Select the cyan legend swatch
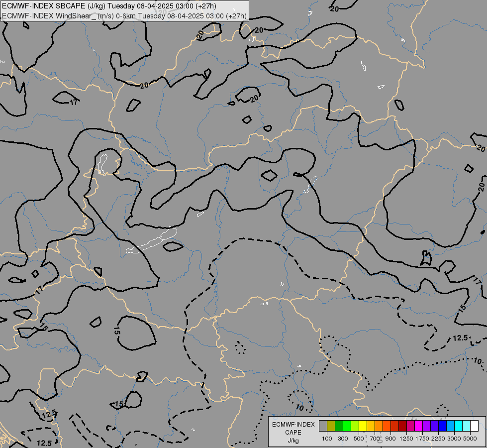Screen dimensions: 487x448 [x=459, y=426]
